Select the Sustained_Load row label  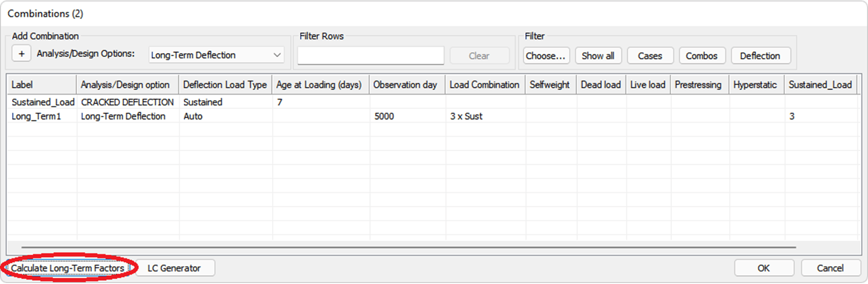43,102
